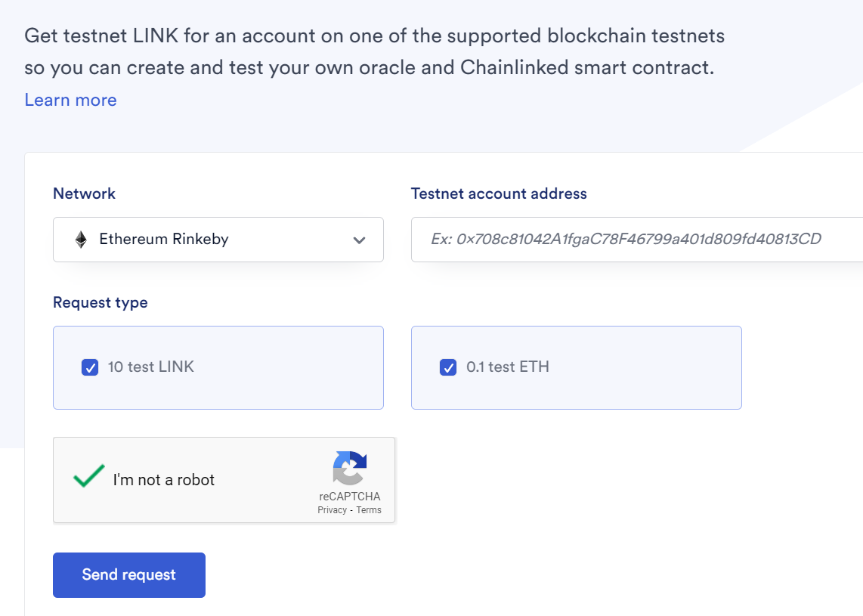Click the "Request type" section heading
This screenshot has width=863, height=616.
click(101, 302)
